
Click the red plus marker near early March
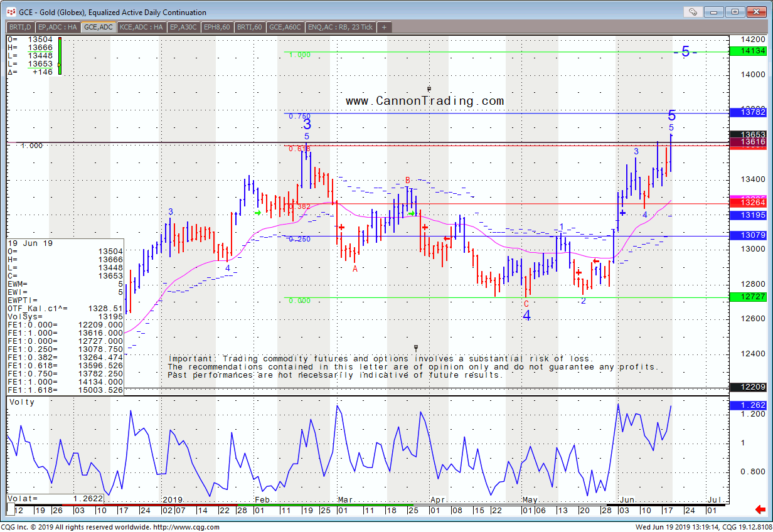(x=341, y=227)
